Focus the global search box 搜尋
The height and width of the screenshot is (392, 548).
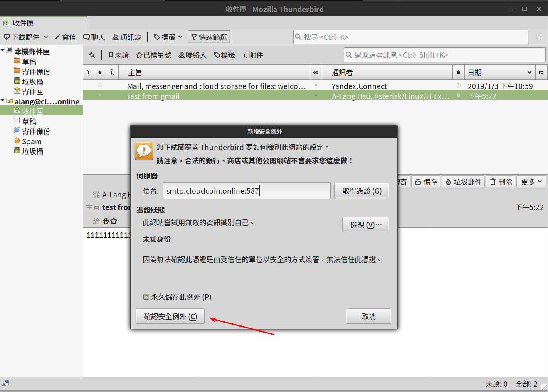coord(411,37)
